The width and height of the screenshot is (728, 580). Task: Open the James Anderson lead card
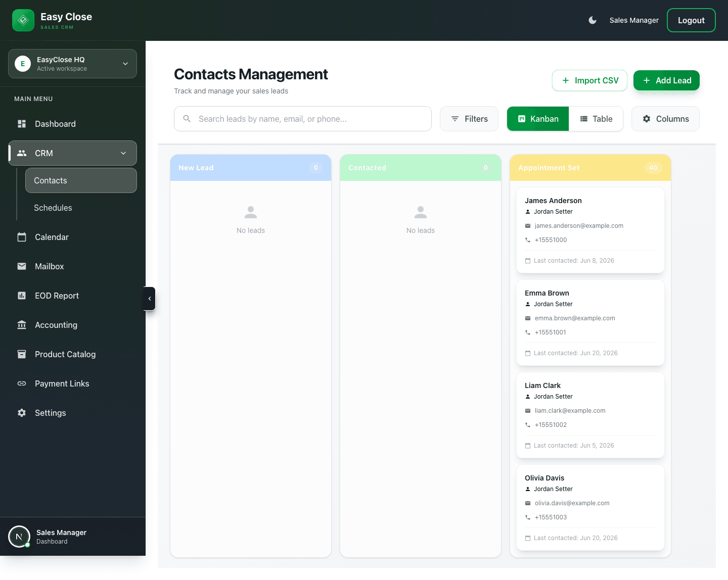590,230
